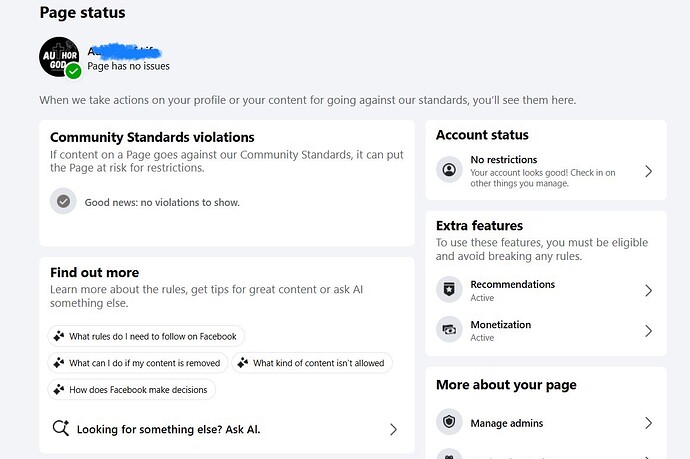Expand the Monetization row chevron
This screenshot has height=459, width=690.
648,331
